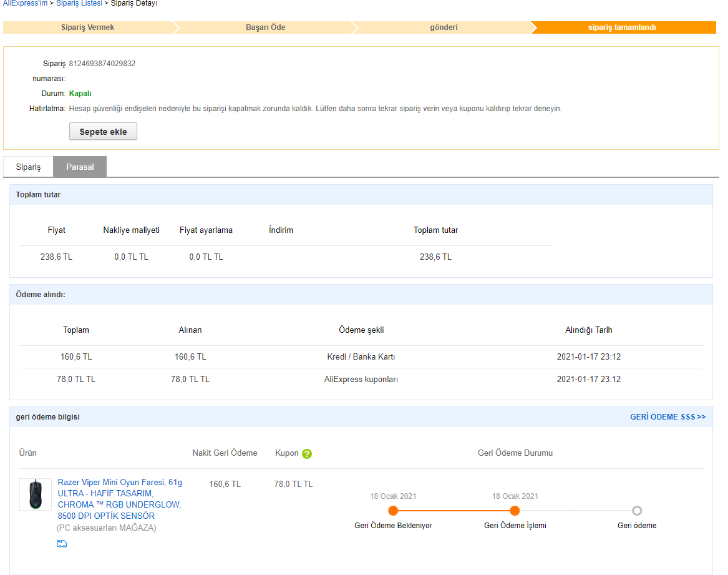Click the gönderi progress step
The height and width of the screenshot is (575, 728).
pyautogui.click(x=444, y=27)
